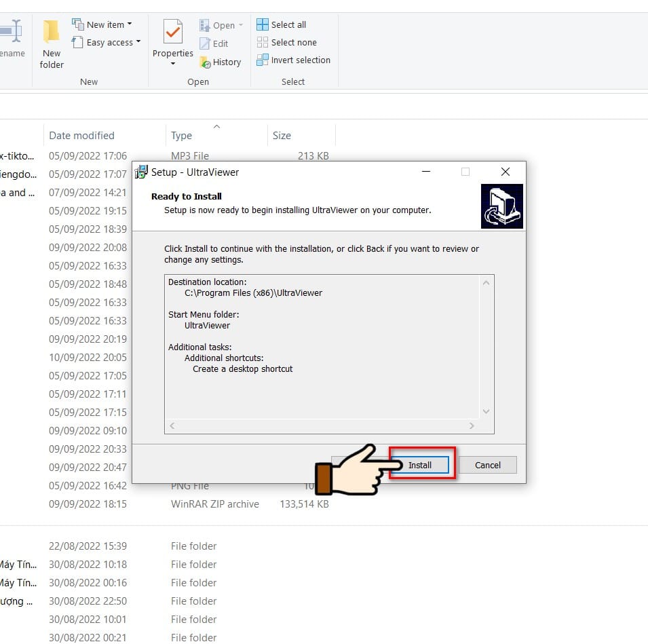Click the down arrow of the summary scrollbar
Viewport: 648px width, 644px height.
click(487, 411)
